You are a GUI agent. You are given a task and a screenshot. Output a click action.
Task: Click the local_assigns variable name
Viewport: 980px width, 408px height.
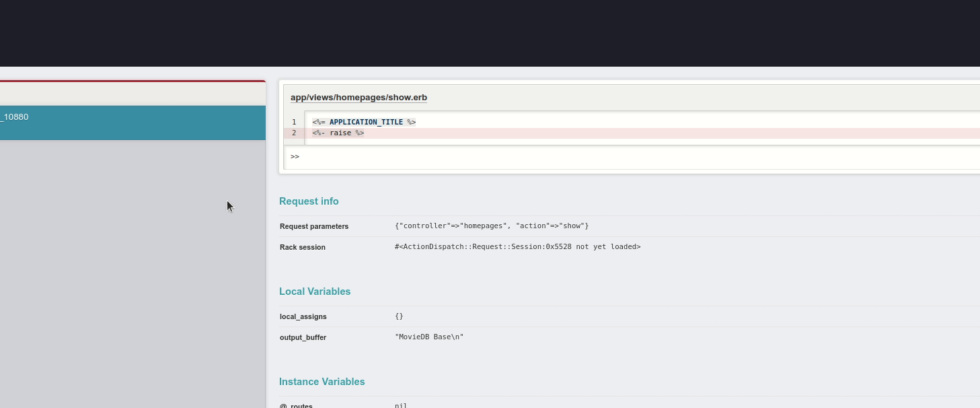pos(303,316)
